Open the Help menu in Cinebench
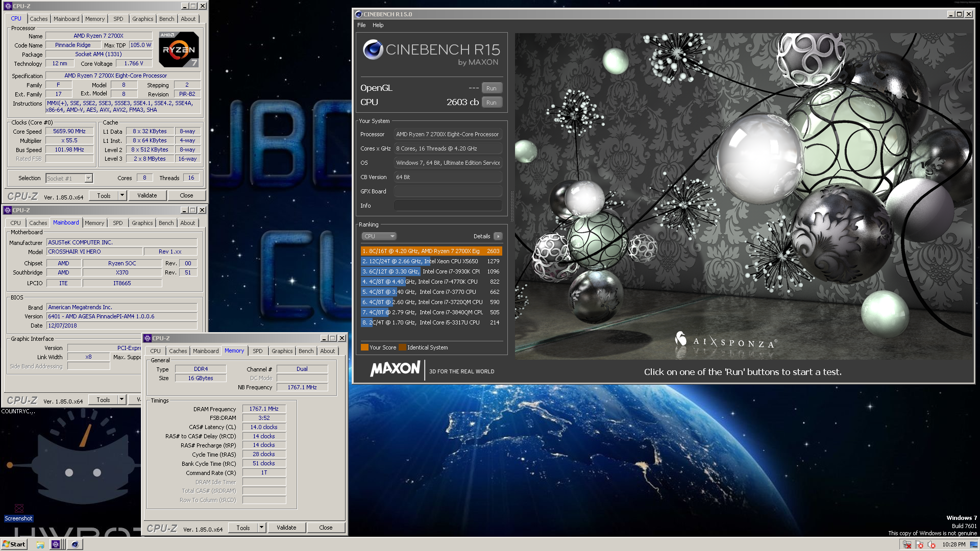Viewport: 980px width, 551px height. (x=378, y=25)
